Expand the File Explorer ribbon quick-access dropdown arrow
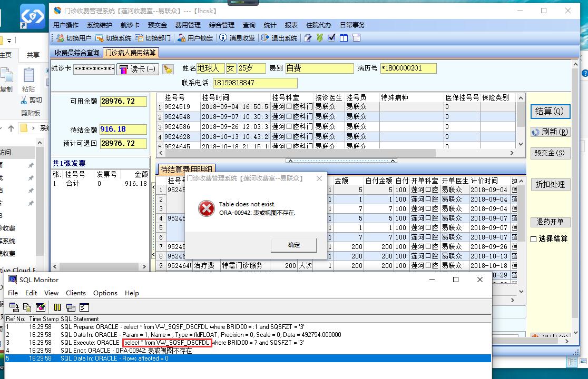 pyautogui.click(x=9, y=41)
